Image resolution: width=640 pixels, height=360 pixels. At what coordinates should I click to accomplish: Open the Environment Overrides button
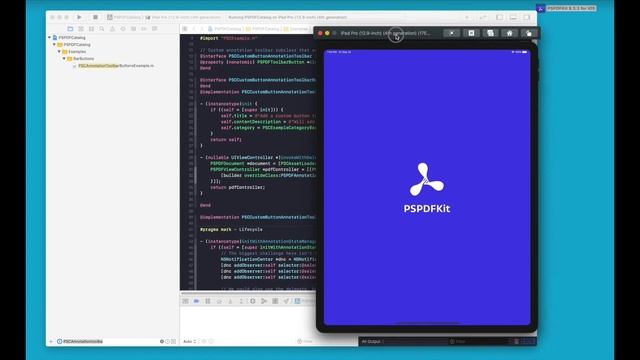coord(275,301)
